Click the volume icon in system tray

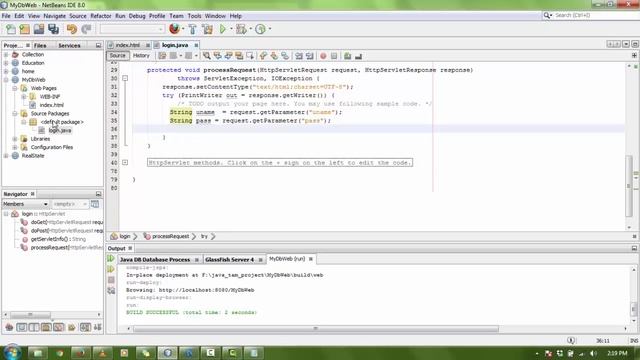[x=594, y=353]
